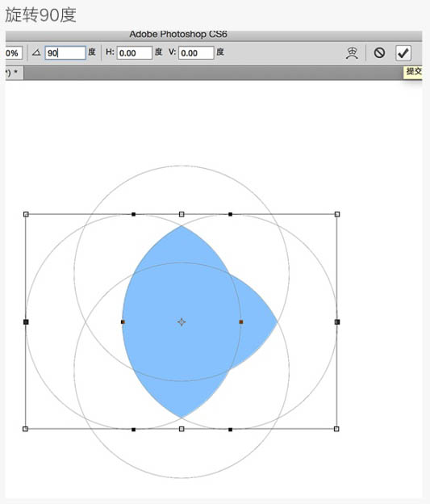
Task: Select the rotation angle triangle icon
Action: (x=36, y=52)
